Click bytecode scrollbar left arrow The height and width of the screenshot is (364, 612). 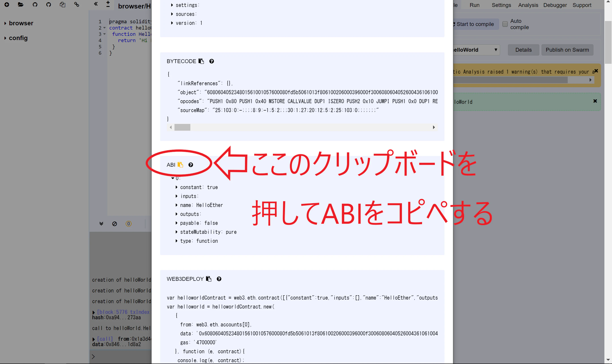click(171, 127)
